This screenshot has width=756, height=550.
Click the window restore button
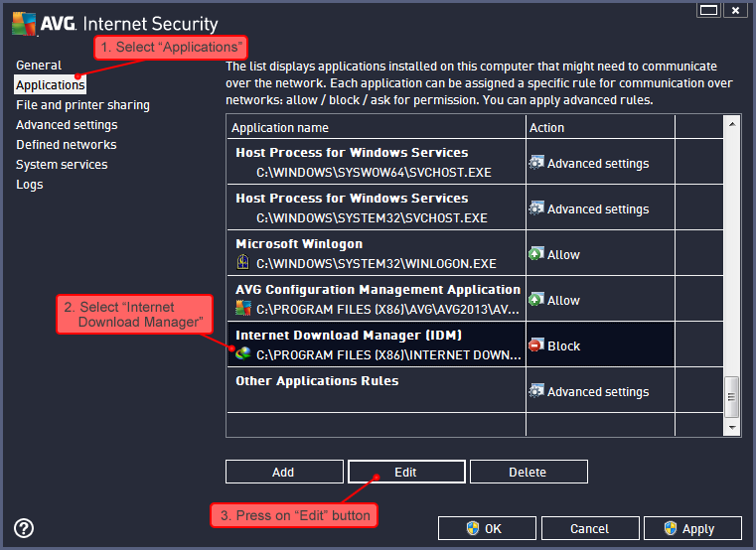tap(708, 10)
